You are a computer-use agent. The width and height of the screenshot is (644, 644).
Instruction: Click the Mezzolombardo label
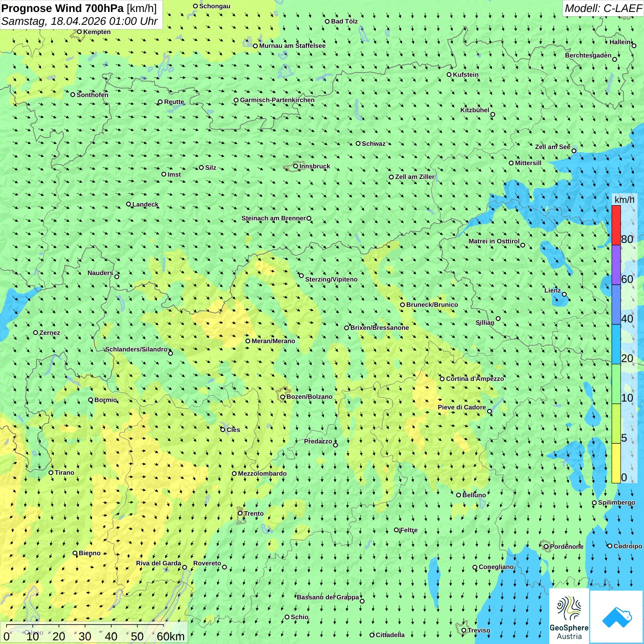262,473
